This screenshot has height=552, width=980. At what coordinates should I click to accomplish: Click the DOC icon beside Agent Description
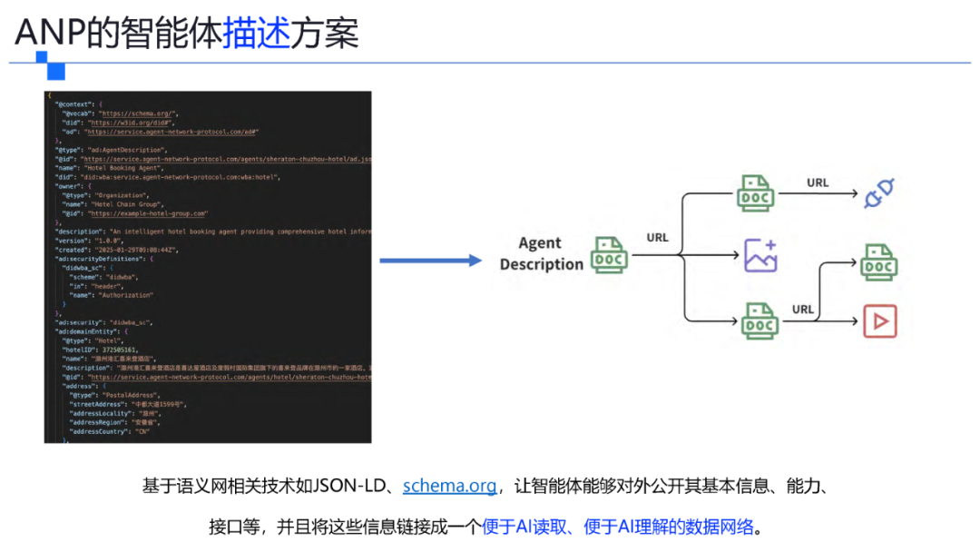[x=610, y=255]
